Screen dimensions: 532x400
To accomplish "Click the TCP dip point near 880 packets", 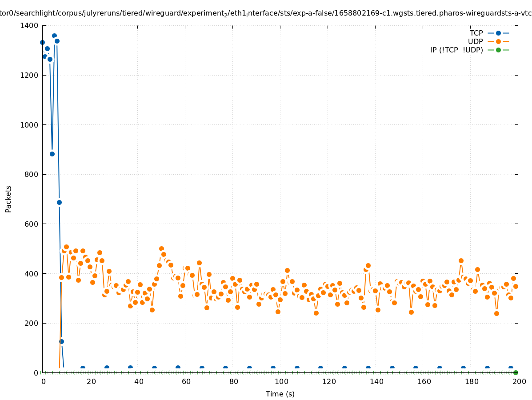I will pyautogui.click(x=52, y=154).
